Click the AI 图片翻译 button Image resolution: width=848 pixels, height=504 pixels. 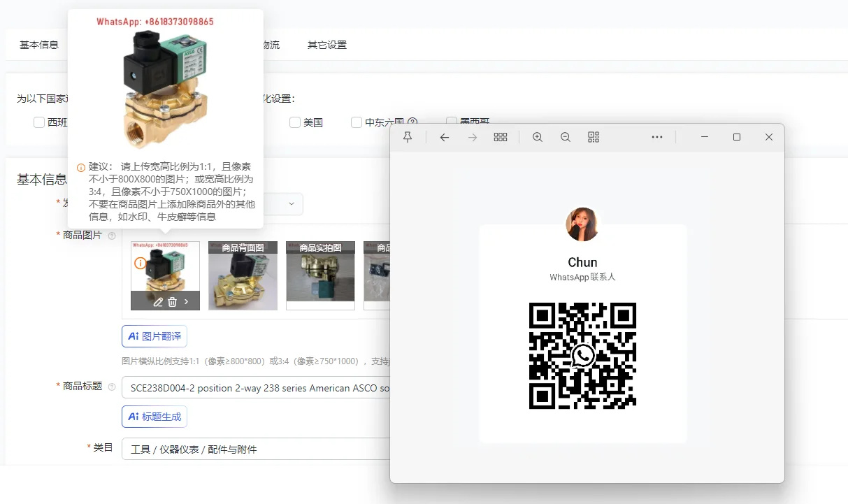tap(154, 336)
